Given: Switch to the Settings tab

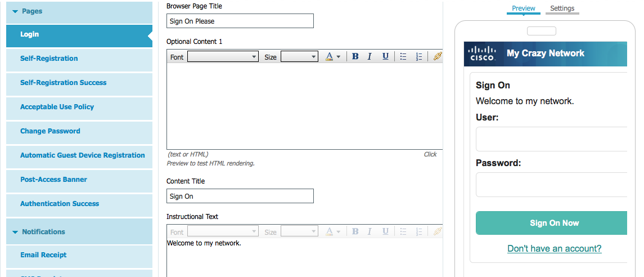Looking at the screenshot, I should (562, 8).
